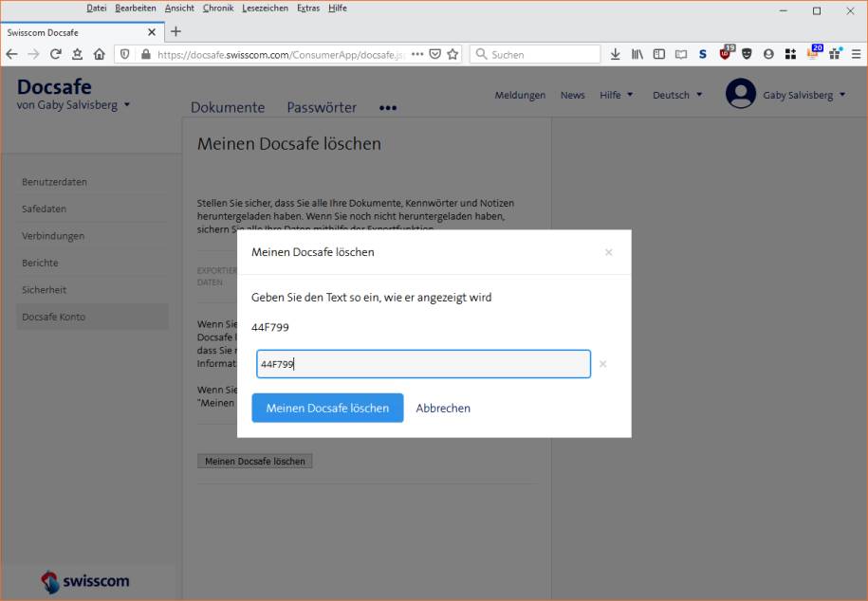Open the Firefox hamburger menu
This screenshot has height=601, width=868.
(856, 54)
